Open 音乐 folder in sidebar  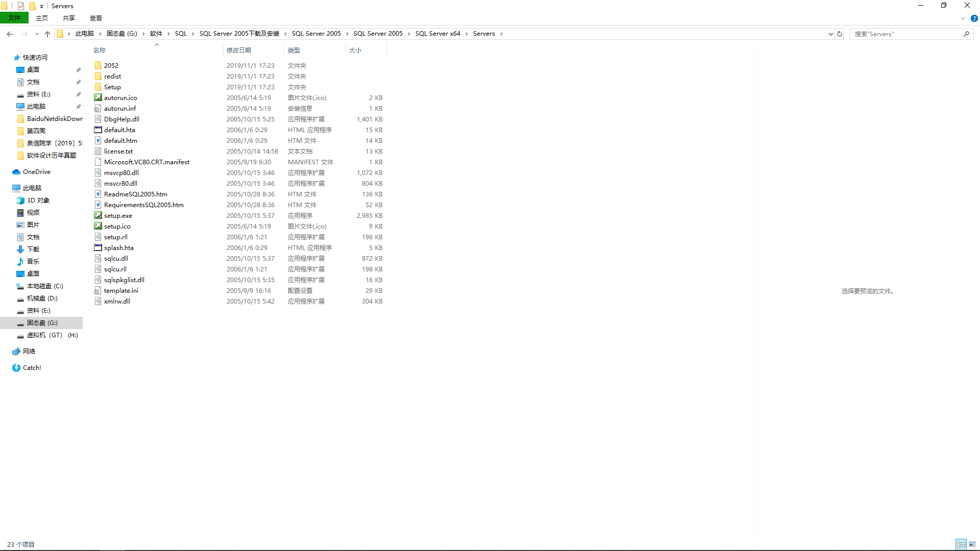[33, 262]
